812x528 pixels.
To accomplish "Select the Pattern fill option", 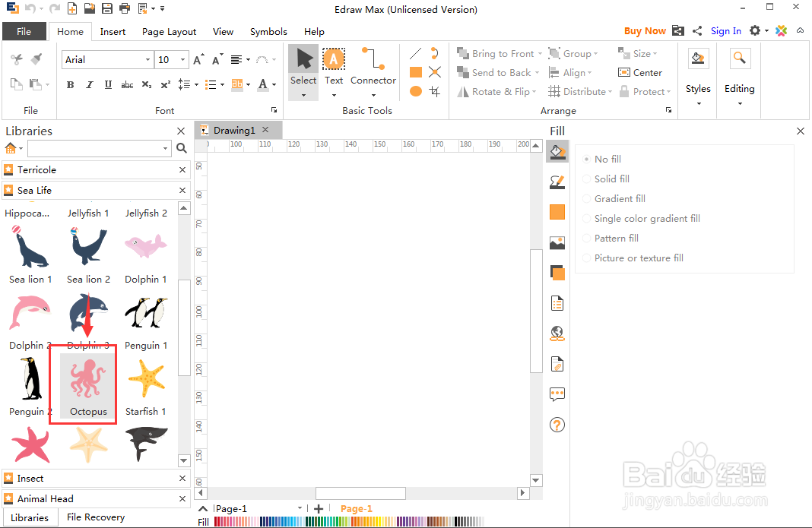I will [610, 238].
